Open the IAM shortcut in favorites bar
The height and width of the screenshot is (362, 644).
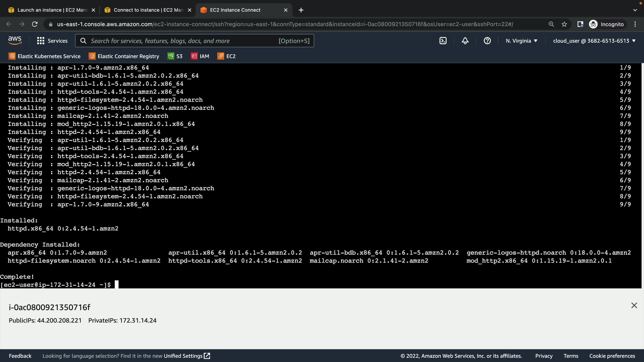tap(200, 56)
